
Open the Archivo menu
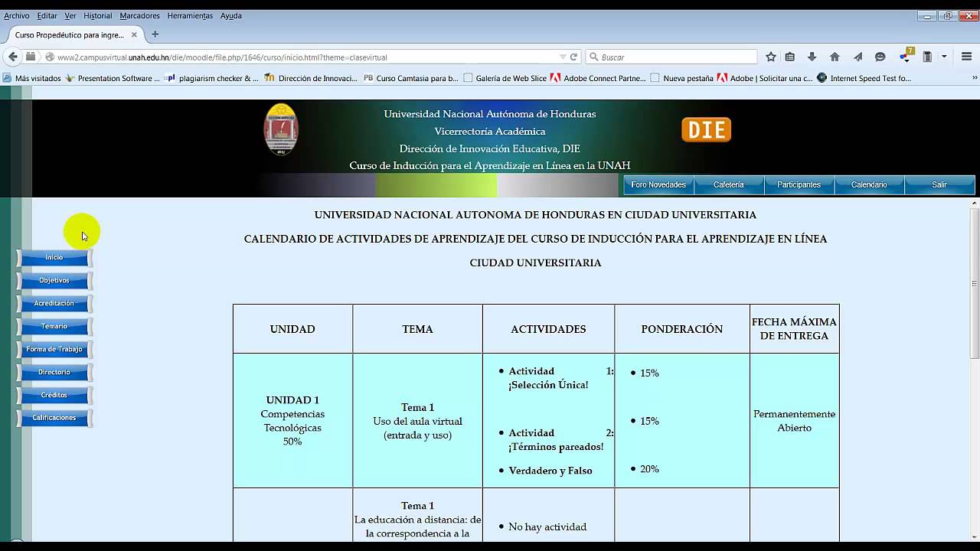click(17, 15)
